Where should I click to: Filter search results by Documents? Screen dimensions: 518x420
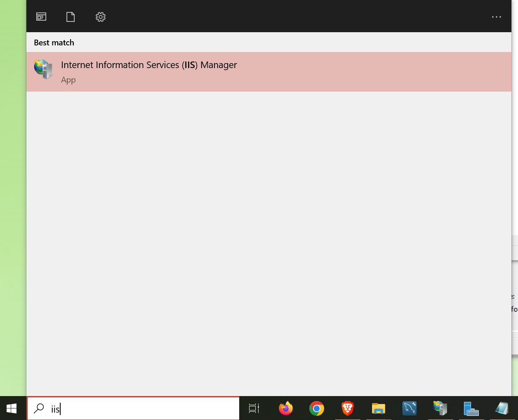click(x=70, y=17)
